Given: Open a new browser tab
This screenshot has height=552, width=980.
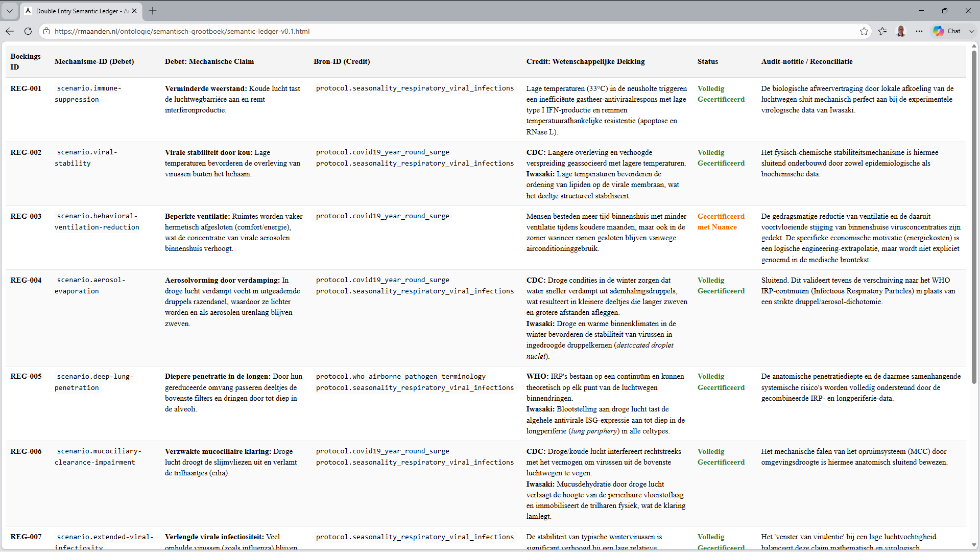Looking at the screenshot, I should point(153,11).
